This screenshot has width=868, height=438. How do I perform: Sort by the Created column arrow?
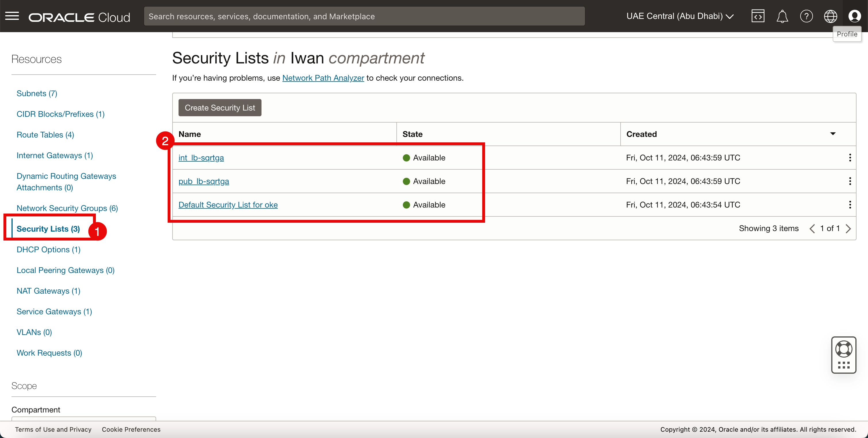833,134
